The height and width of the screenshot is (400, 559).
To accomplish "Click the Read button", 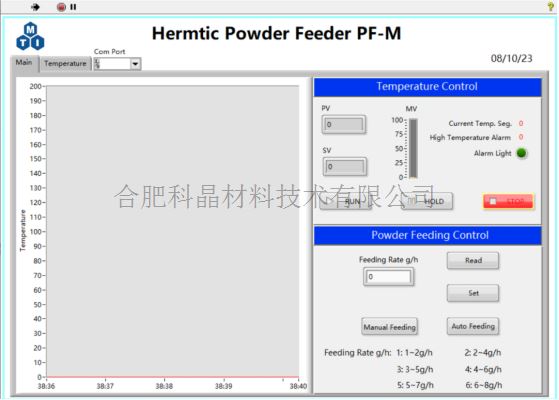I will [x=473, y=261].
